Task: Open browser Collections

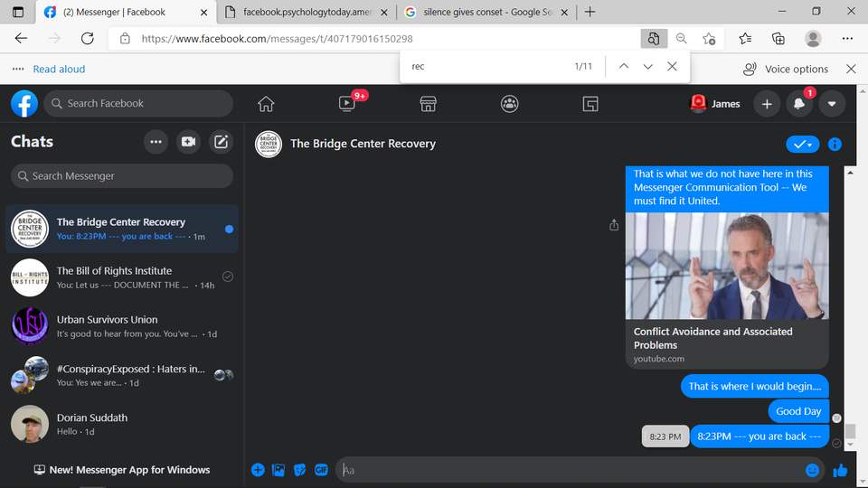Action: point(778,38)
